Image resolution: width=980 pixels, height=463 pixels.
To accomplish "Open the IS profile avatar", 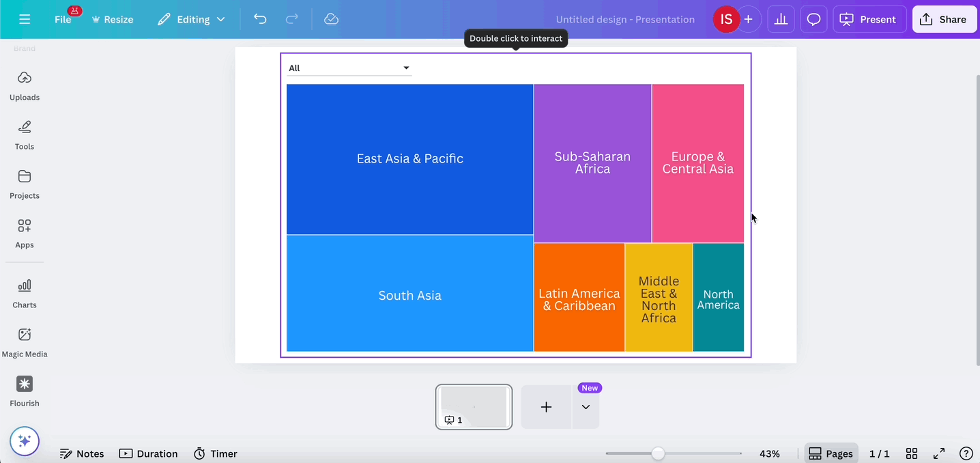I will coord(726,19).
